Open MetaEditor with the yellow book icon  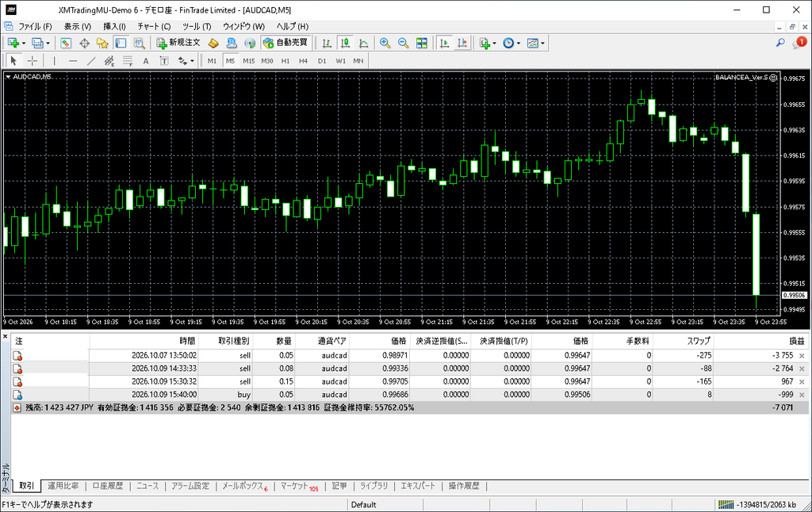[x=213, y=43]
